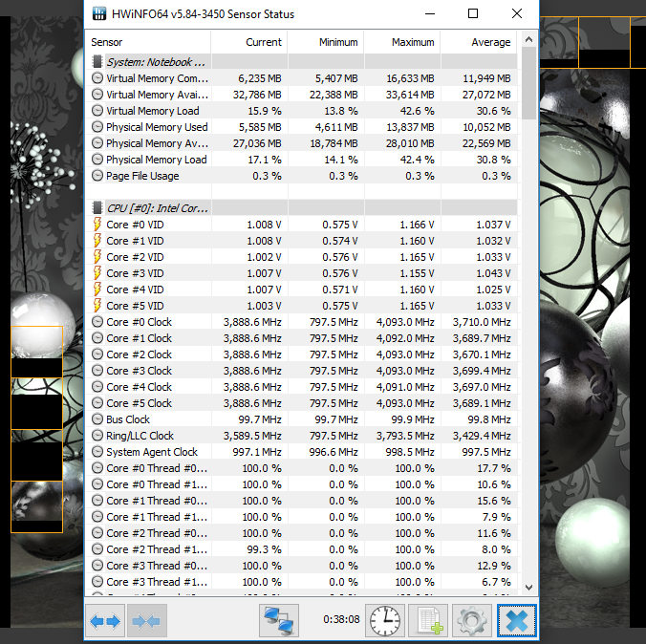This screenshot has height=644, width=646.
Task: Click the 17.7 % average value
Action: [493, 468]
